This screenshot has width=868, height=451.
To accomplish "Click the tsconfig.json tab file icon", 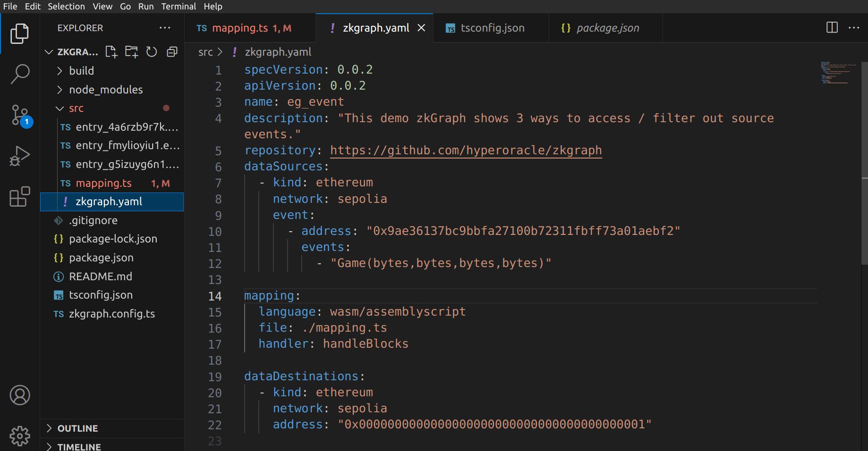I will coord(451,28).
